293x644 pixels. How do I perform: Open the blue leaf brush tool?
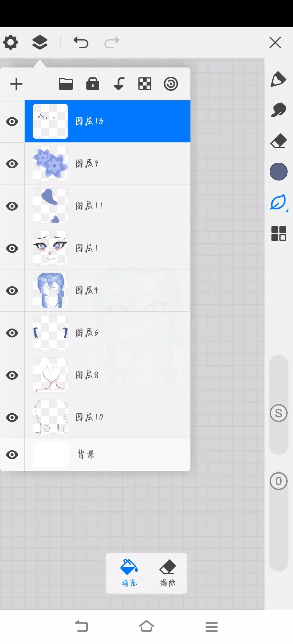coord(278,202)
